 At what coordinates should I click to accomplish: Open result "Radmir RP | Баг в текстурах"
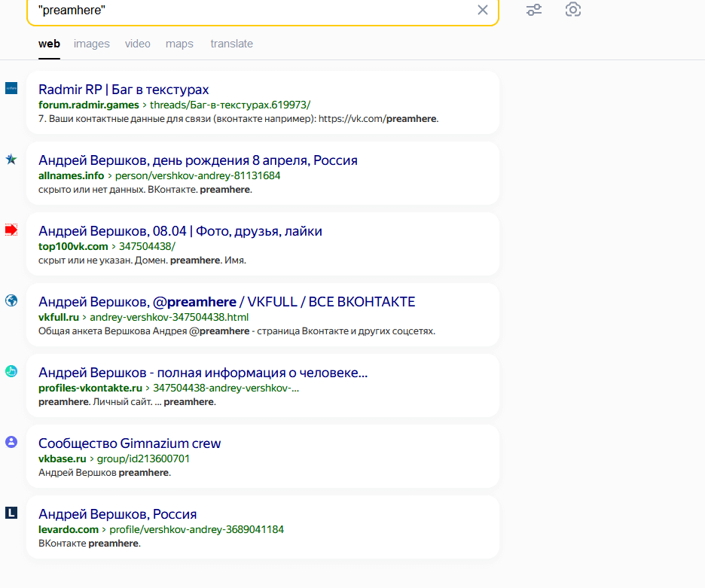[x=124, y=90]
